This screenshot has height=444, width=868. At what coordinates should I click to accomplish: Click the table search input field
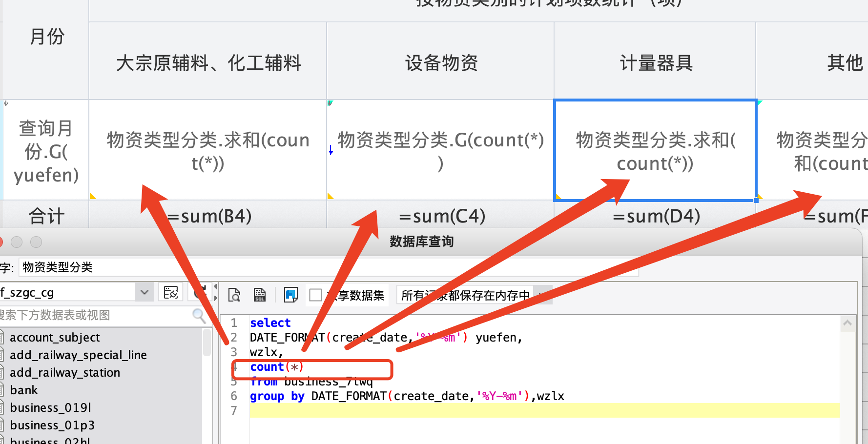[96, 315]
